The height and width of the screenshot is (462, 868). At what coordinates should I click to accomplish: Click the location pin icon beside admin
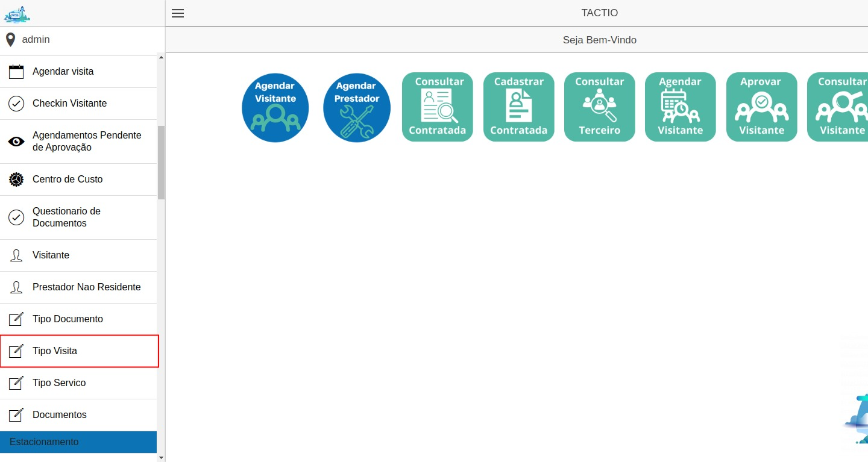point(10,40)
